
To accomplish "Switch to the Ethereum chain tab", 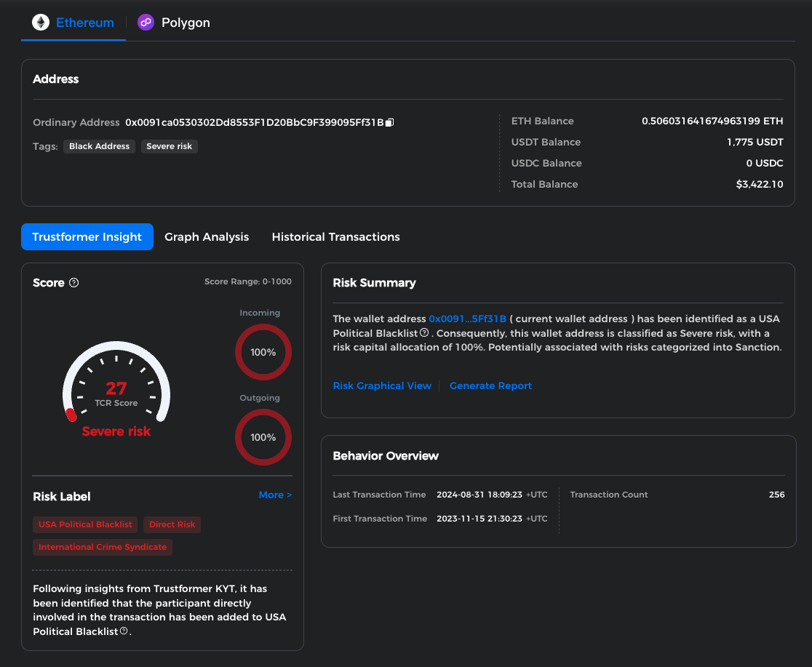I will [73, 23].
